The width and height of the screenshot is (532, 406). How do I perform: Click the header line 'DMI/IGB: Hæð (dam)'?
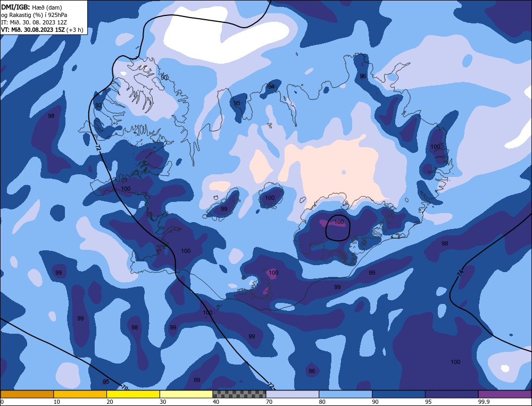click(31, 7)
